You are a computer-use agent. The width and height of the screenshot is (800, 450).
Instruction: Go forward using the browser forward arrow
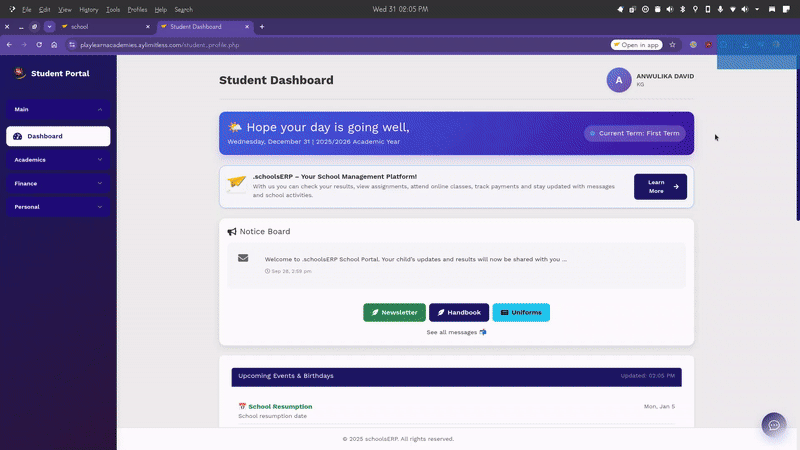point(24,45)
